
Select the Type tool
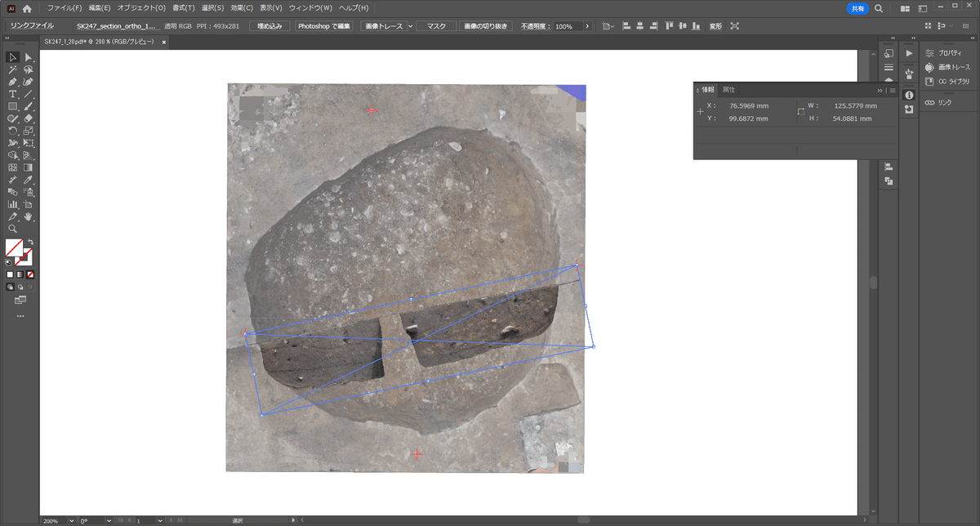(x=13, y=94)
